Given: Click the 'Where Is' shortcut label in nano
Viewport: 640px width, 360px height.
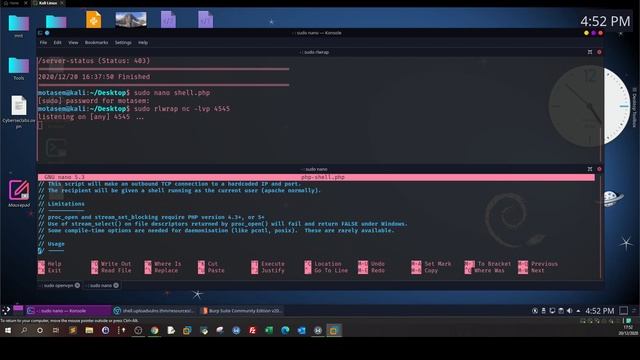Looking at the screenshot, I should click(167, 264).
